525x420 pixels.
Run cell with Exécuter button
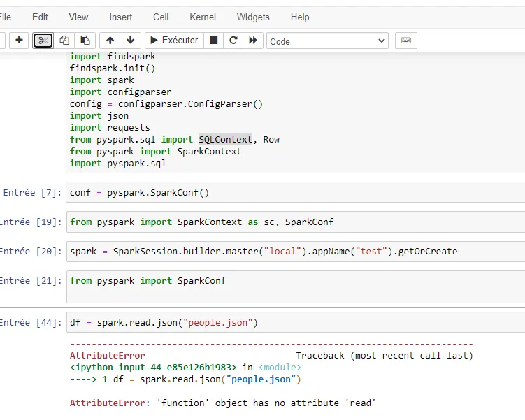point(174,41)
